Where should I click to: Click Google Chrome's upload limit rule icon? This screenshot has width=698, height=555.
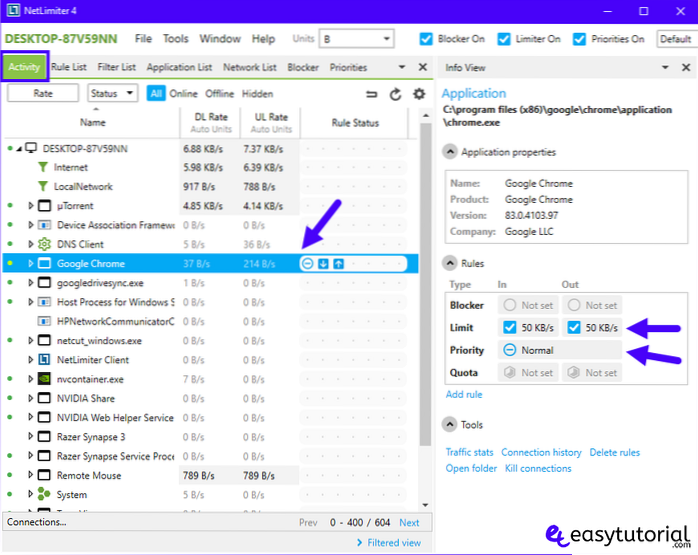tap(338, 264)
